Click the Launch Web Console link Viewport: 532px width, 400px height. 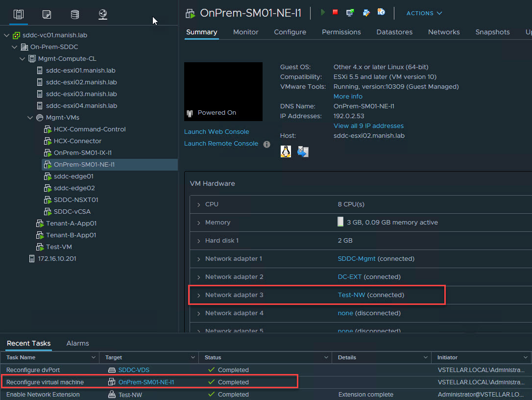(x=217, y=132)
